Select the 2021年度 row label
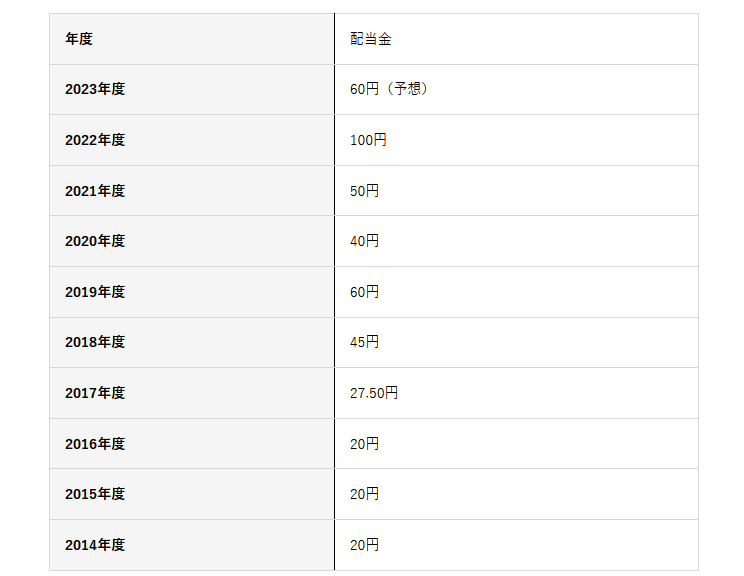The width and height of the screenshot is (744, 576). (95, 191)
